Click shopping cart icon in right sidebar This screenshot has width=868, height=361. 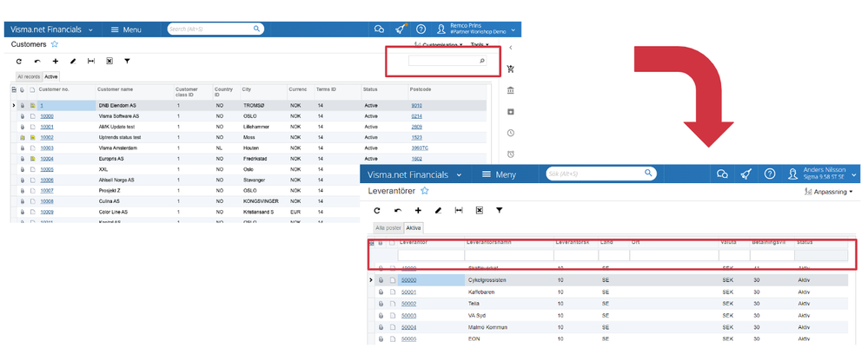510,69
